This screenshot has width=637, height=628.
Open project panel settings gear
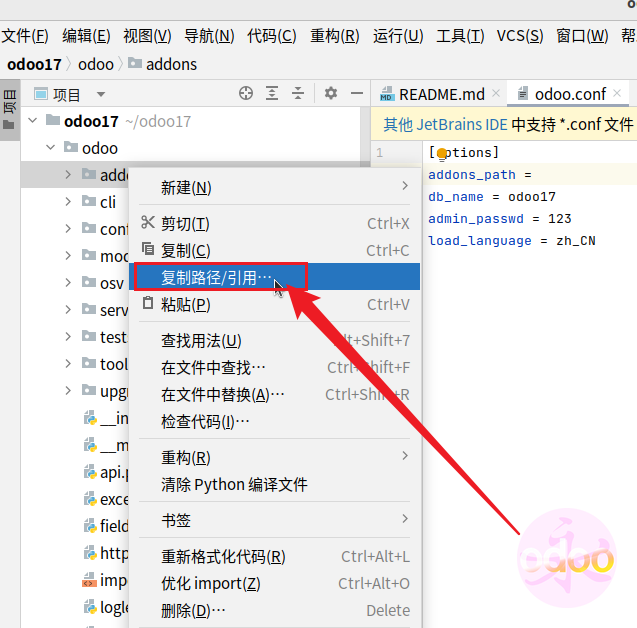click(331, 94)
